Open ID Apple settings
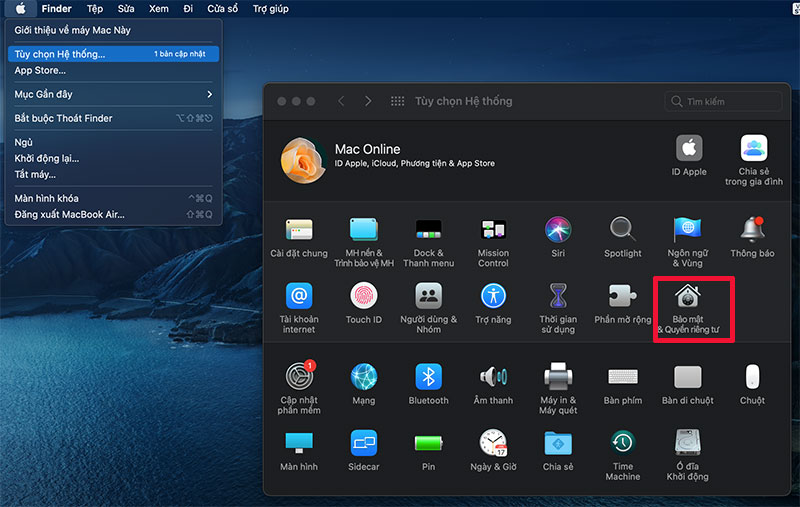The width and height of the screenshot is (800, 507). pyautogui.click(x=689, y=156)
